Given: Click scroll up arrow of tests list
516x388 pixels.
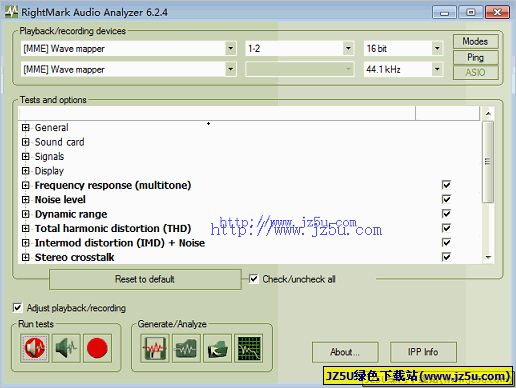Looking at the screenshot, I should 488,114.
